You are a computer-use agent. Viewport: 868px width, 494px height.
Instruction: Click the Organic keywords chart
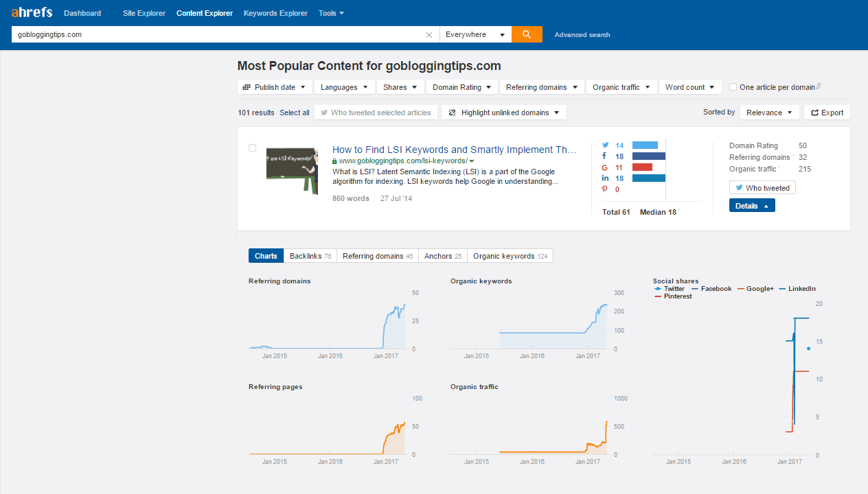click(x=530, y=320)
